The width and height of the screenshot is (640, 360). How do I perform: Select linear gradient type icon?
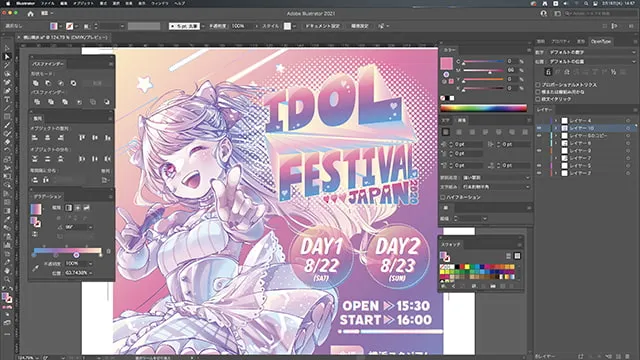pos(69,208)
